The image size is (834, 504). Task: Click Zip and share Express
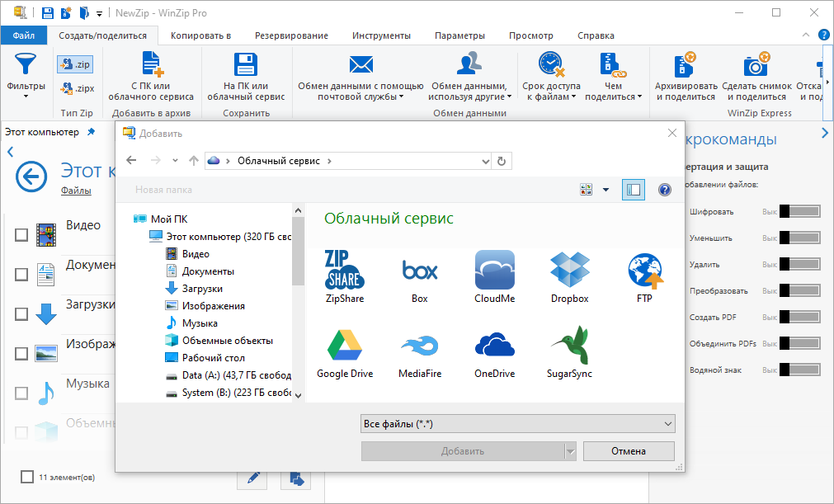click(x=686, y=76)
